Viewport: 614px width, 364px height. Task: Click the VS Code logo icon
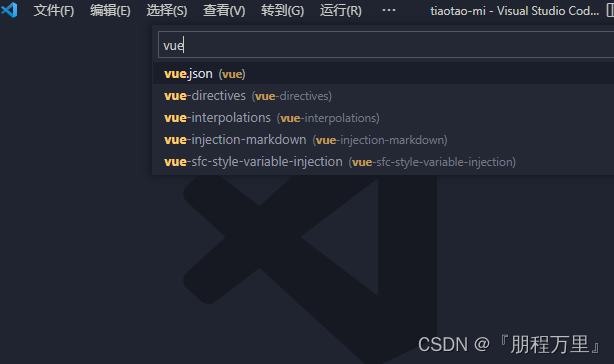click(9, 10)
